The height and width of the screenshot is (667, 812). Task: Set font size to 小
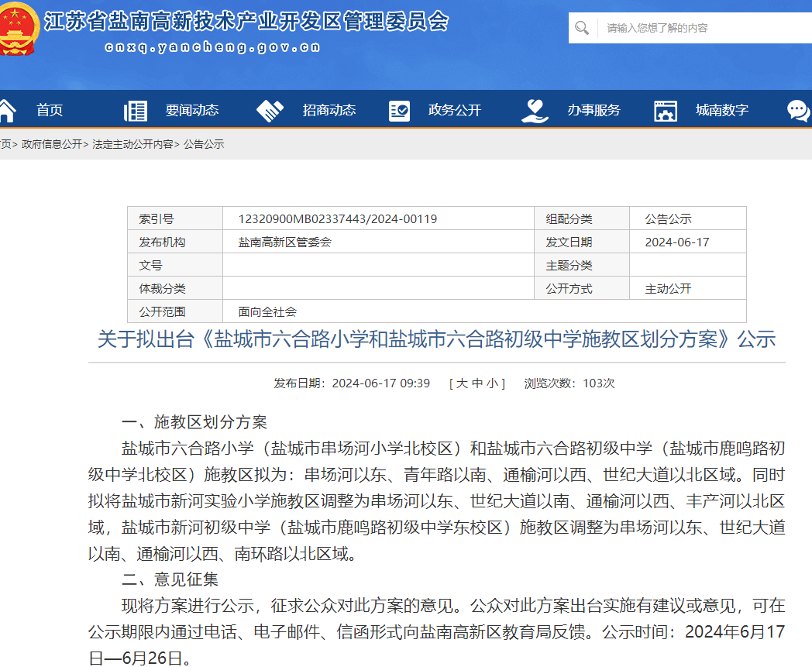pos(493,383)
